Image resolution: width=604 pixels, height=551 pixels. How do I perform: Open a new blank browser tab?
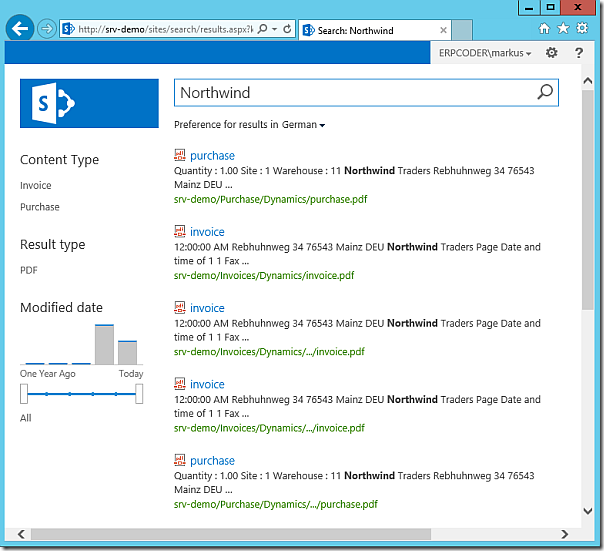coord(462,30)
